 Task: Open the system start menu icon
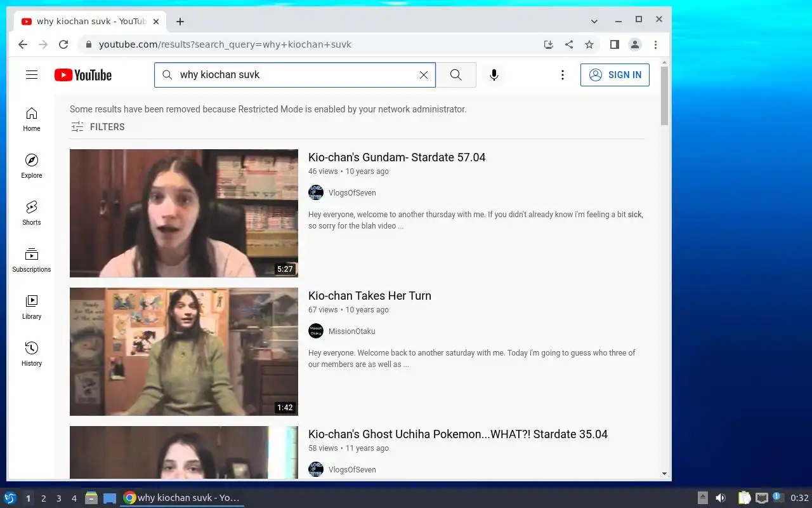10,498
